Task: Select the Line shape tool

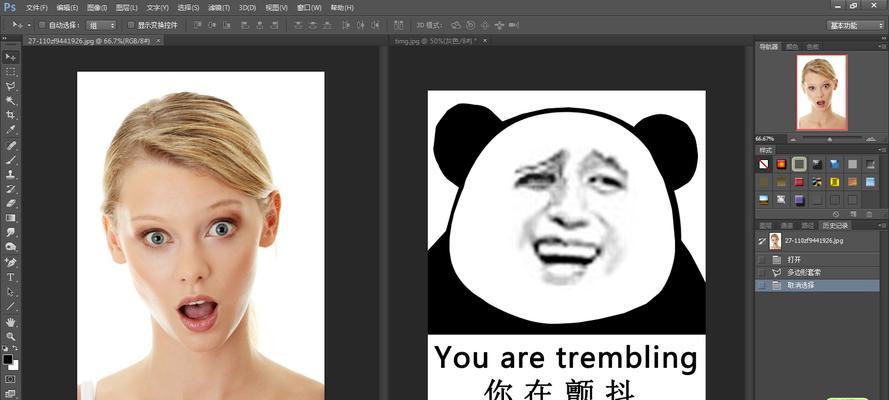Action: (10, 306)
